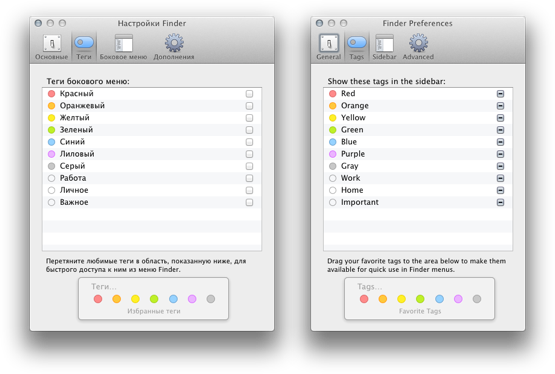The width and height of the screenshot is (555, 374).
Task: Enable checkbox for Синий tag
Action: (x=249, y=142)
